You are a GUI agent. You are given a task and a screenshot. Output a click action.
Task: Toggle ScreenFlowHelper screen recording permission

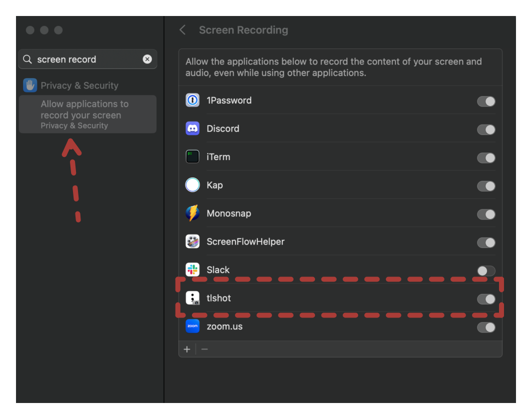pos(486,242)
